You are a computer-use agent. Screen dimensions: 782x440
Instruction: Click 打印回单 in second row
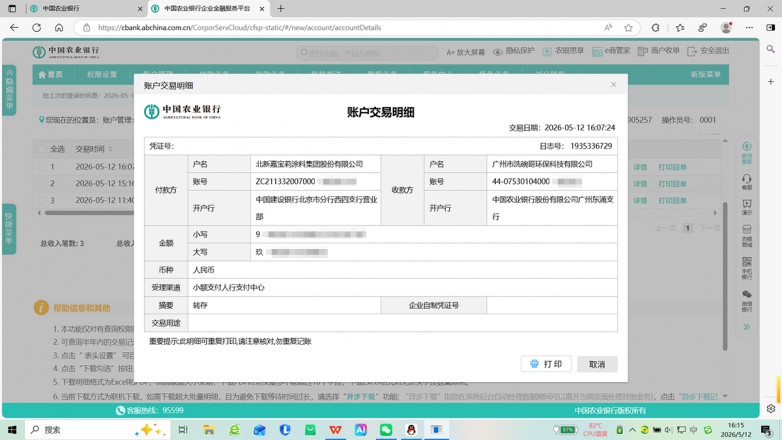[x=672, y=184]
